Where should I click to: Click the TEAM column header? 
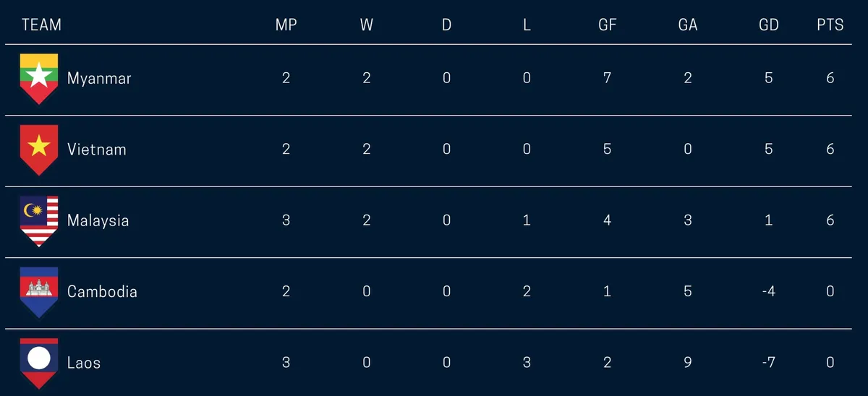[41, 25]
